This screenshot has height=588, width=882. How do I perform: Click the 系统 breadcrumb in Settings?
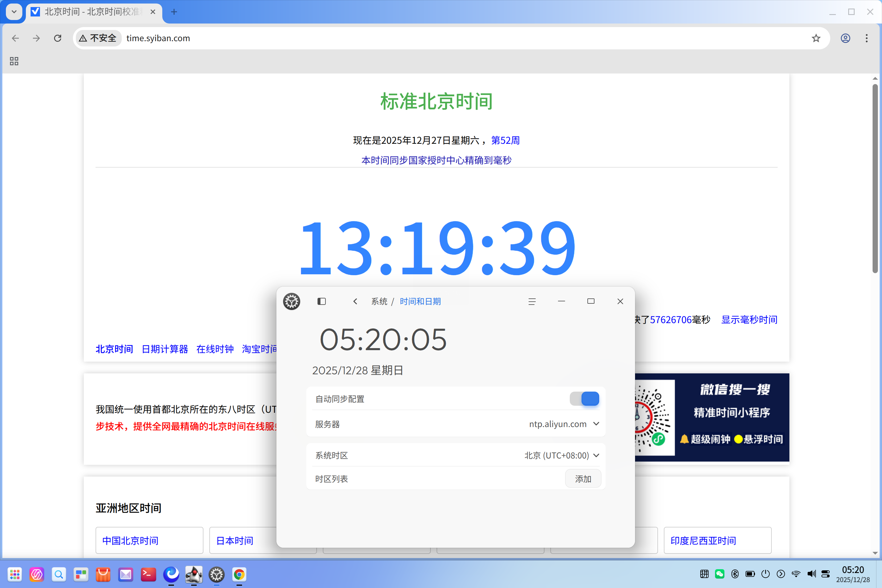click(379, 302)
